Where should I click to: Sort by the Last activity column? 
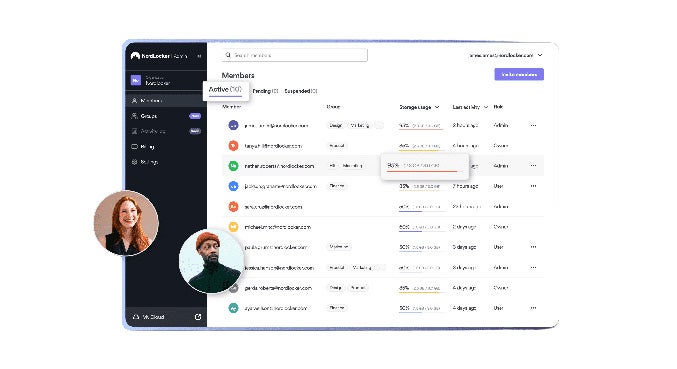(x=470, y=107)
